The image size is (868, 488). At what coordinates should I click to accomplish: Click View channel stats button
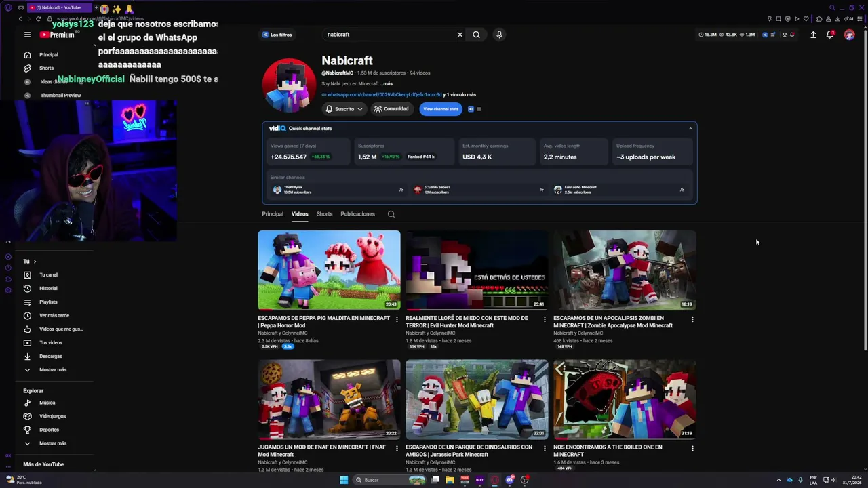[441, 109]
